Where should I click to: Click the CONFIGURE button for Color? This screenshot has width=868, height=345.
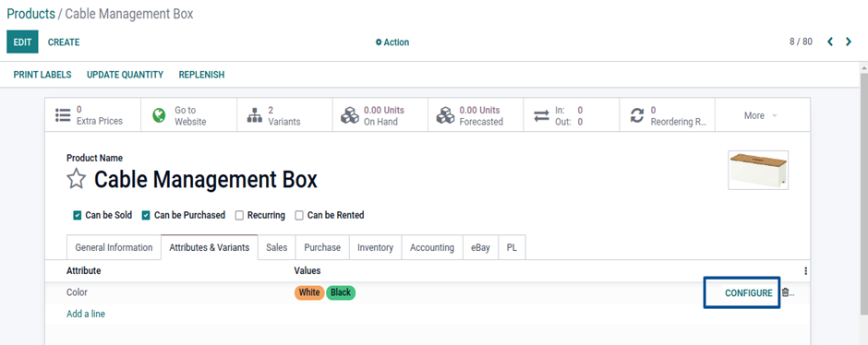click(x=749, y=293)
